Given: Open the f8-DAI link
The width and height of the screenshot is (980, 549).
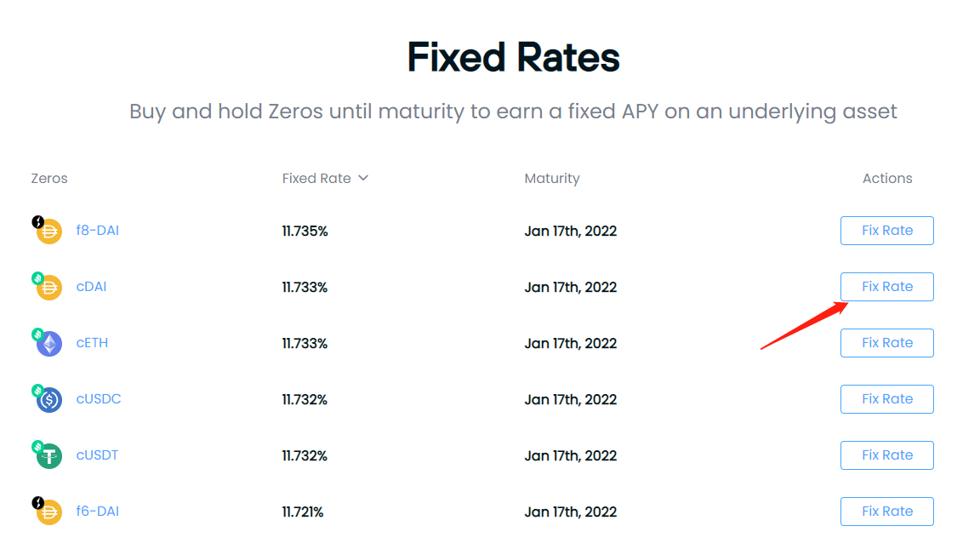Looking at the screenshot, I should coord(98,230).
